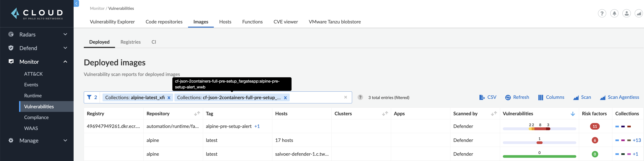The height and width of the screenshot is (161, 644).
Task: Remove the cf-json-2containers collection filter
Action: click(x=285, y=98)
